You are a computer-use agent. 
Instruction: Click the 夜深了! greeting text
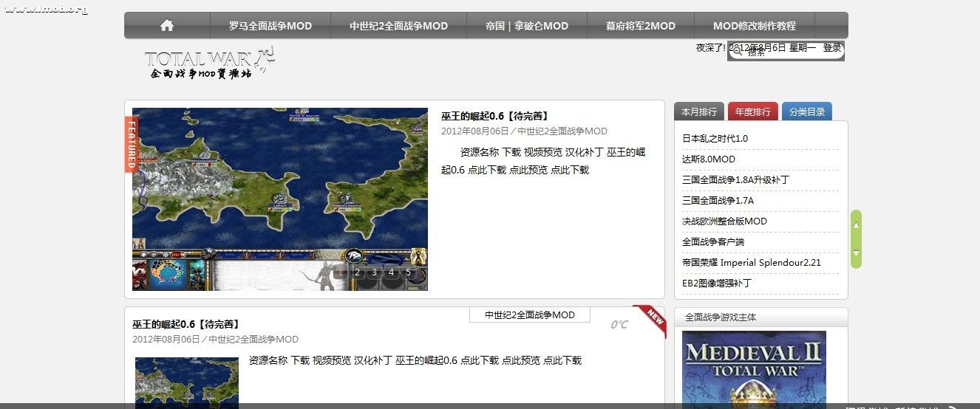711,47
